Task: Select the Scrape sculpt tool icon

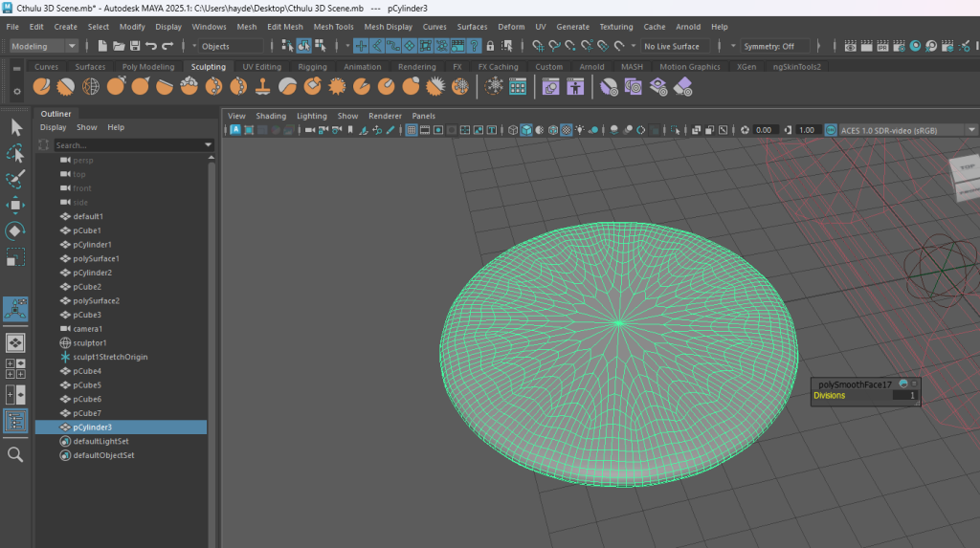Action: [x=312, y=86]
